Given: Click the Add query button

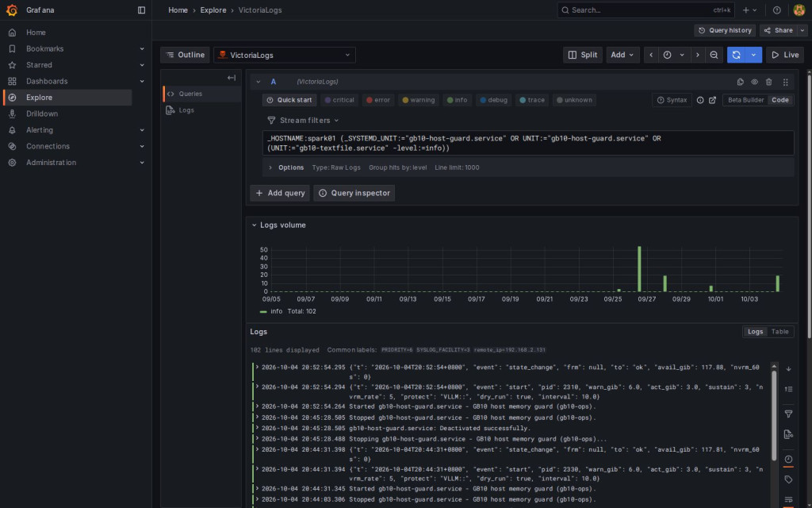Looking at the screenshot, I should pyautogui.click(x=280, y=193).
